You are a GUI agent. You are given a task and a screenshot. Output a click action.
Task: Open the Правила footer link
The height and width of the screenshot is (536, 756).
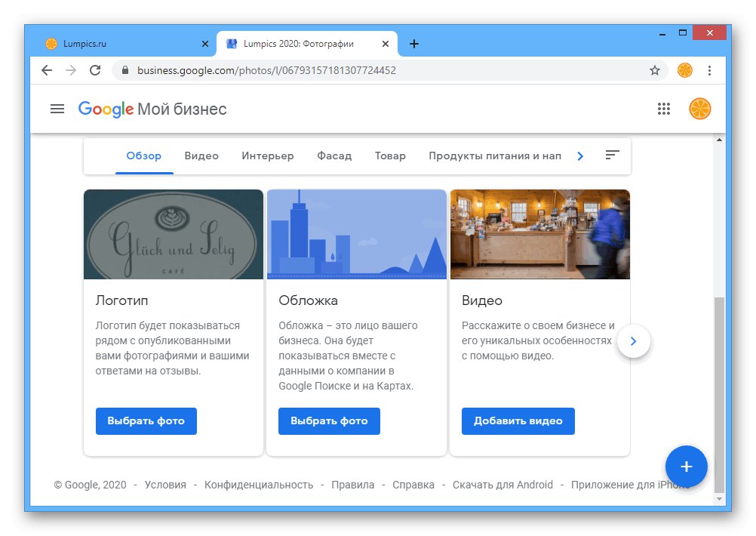[353, 485]
